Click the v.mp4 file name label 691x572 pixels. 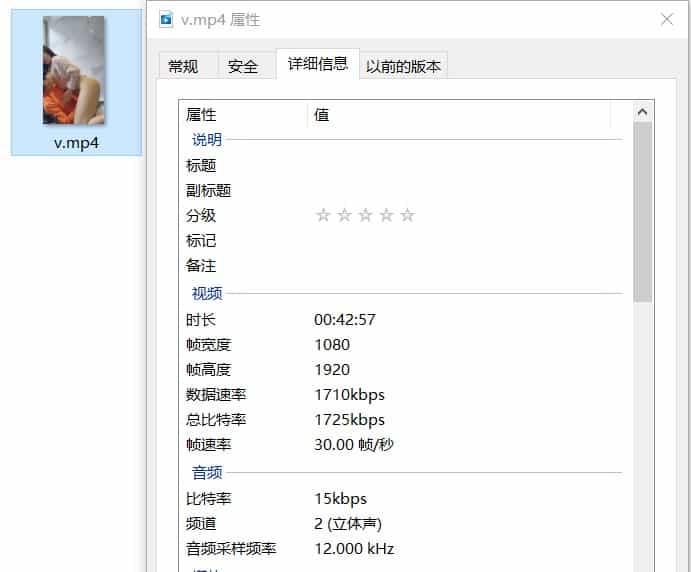[x=76, y=142]
